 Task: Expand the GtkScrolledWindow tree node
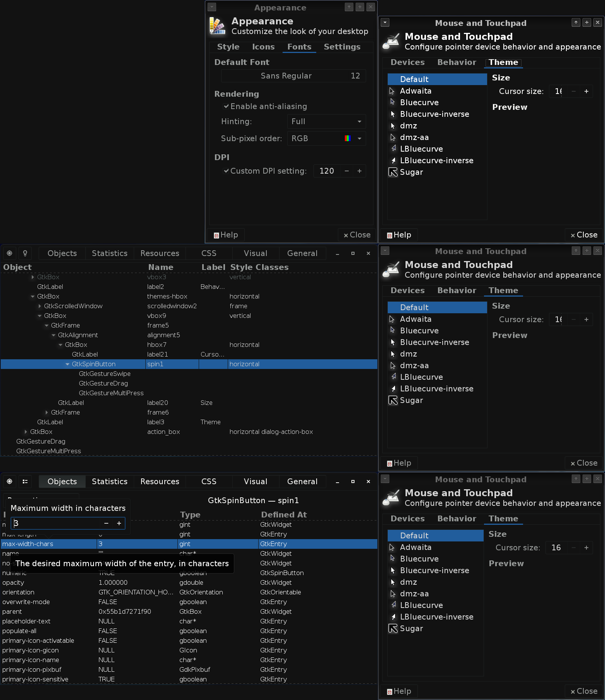[x=40, y=306]
